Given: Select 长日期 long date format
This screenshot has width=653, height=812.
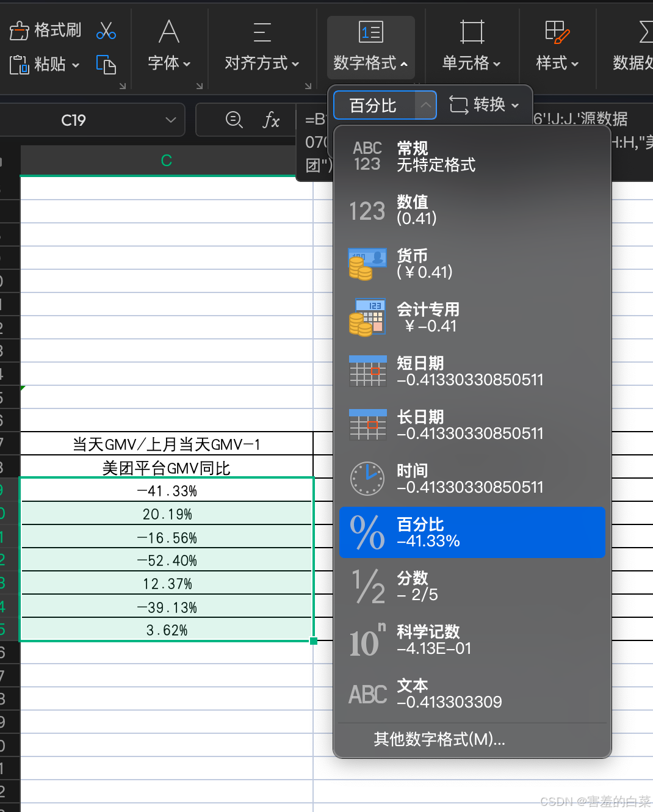Looking at the screenshot, I should tap(472, 425).
